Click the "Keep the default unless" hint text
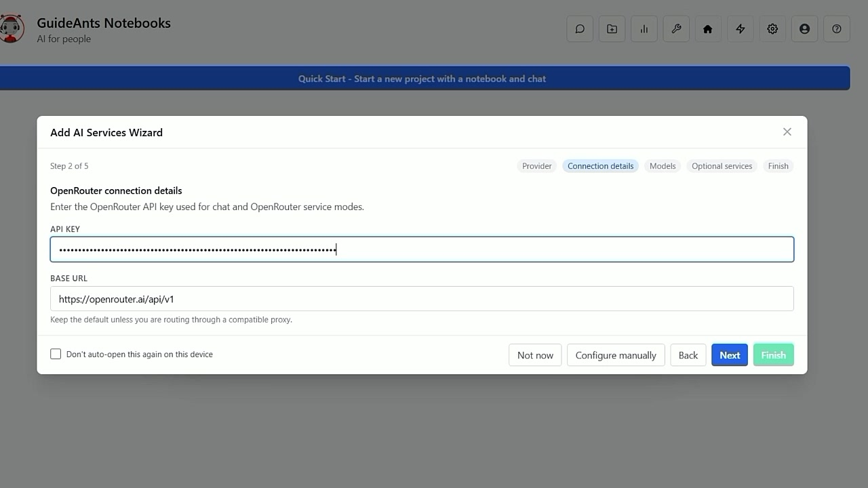 pos(171,319)
